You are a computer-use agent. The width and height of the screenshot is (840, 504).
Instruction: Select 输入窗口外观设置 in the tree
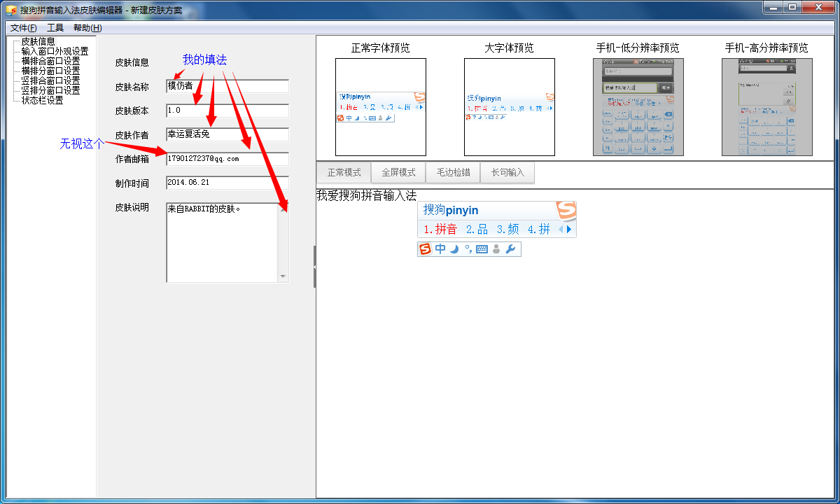pos(55,51)
